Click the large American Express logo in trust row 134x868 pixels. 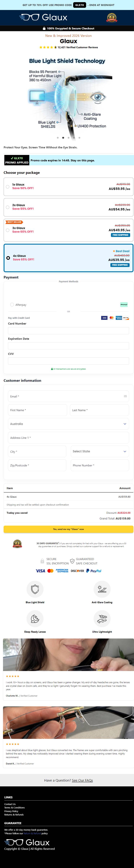pyautogui.click(x=62, y=571)
